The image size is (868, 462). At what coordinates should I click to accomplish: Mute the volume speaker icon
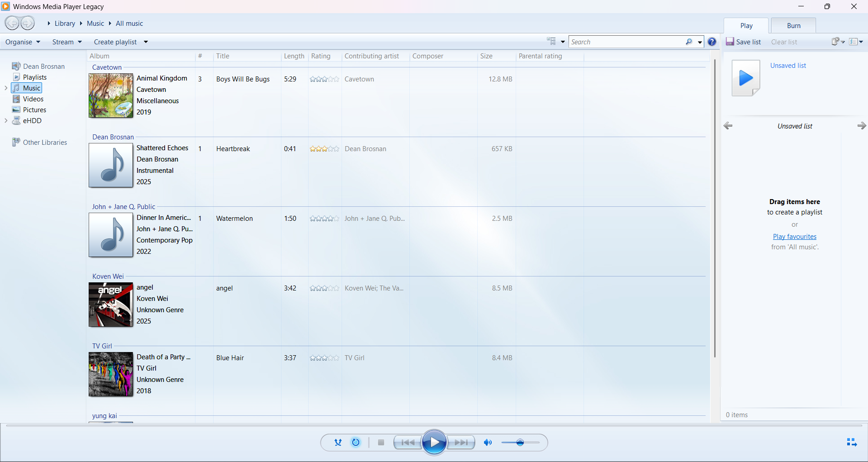[x=488, y=443]
